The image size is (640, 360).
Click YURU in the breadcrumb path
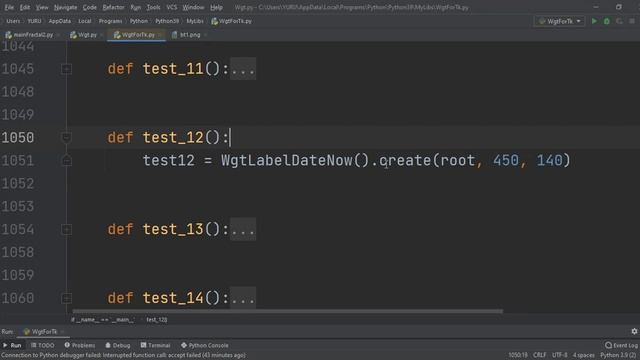34,21
